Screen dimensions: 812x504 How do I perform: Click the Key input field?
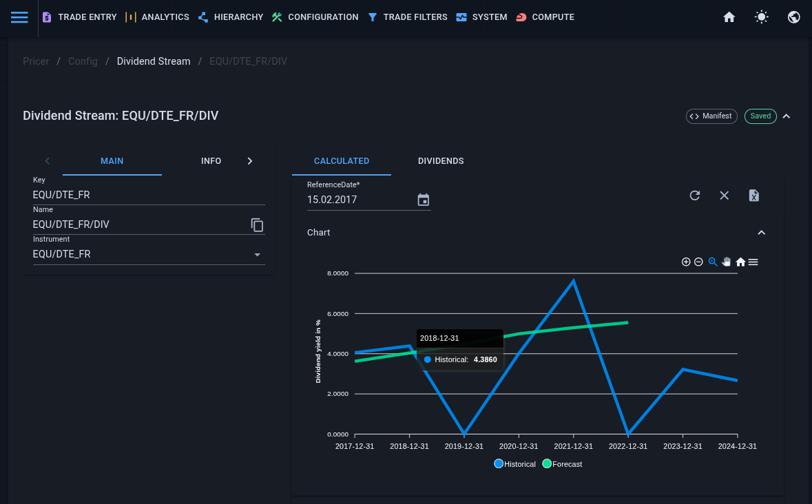tap(149, 195)
